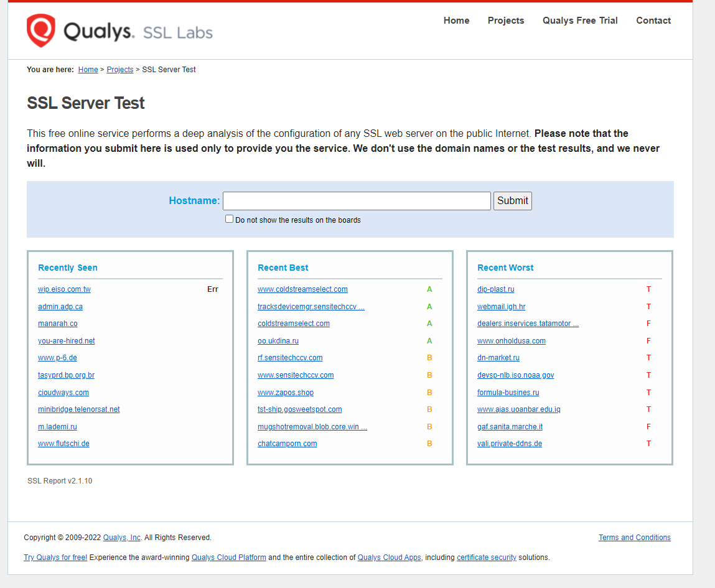715x588 pixels.
Task: Click the 'Hostname:' label
Action: click(194, 200)
